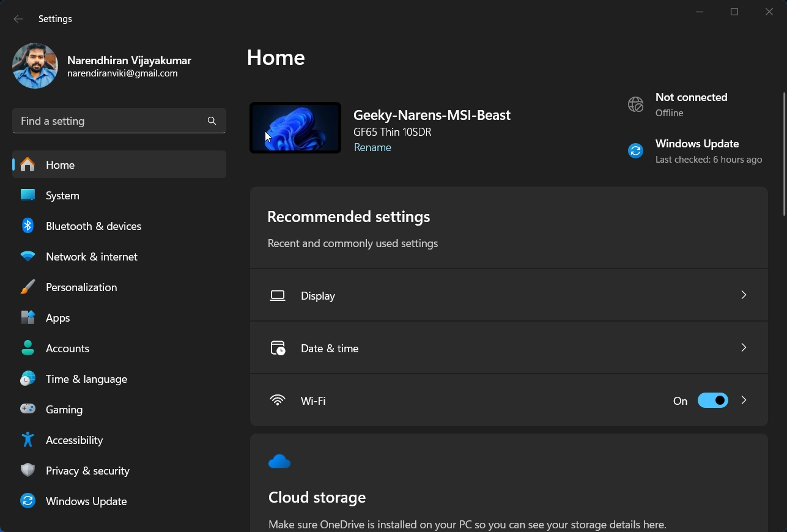Click the Gaming controller icon

[x=28, y=408]
